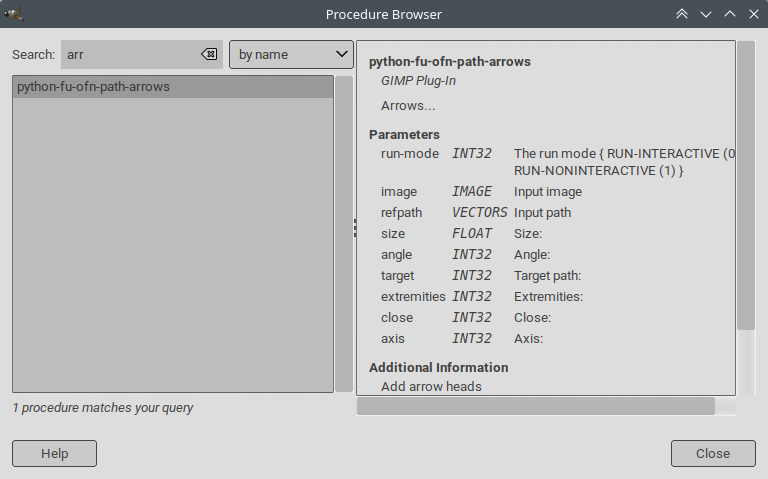Click the "run-mode" parameter name
The width and height of the screenshot is (768, 479).
[410, 154]
